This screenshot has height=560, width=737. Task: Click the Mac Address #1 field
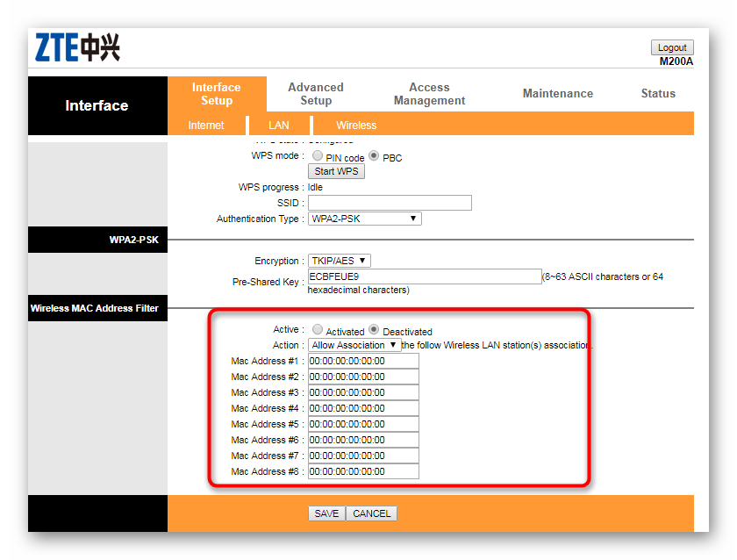pyautogui.click(x=363, y=361)
